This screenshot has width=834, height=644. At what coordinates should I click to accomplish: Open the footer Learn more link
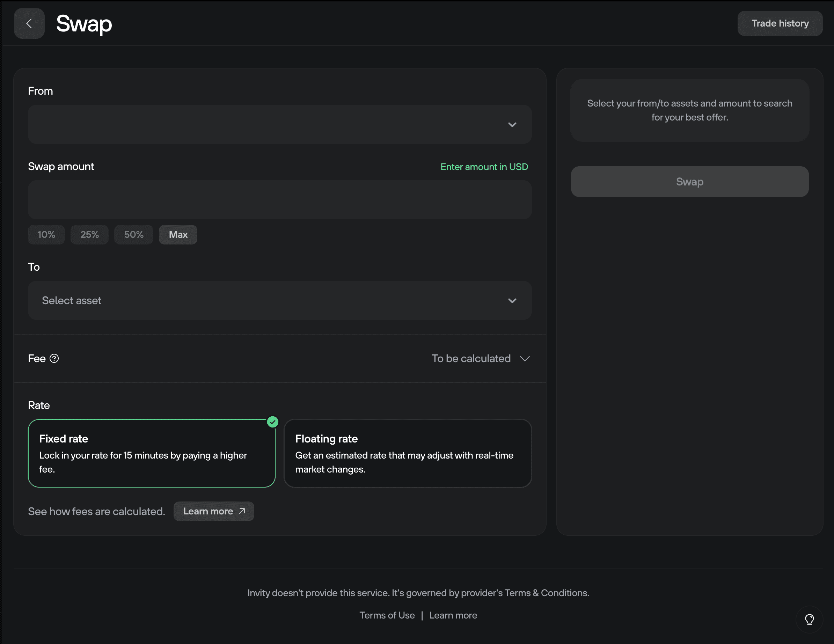tap(453, 615)
